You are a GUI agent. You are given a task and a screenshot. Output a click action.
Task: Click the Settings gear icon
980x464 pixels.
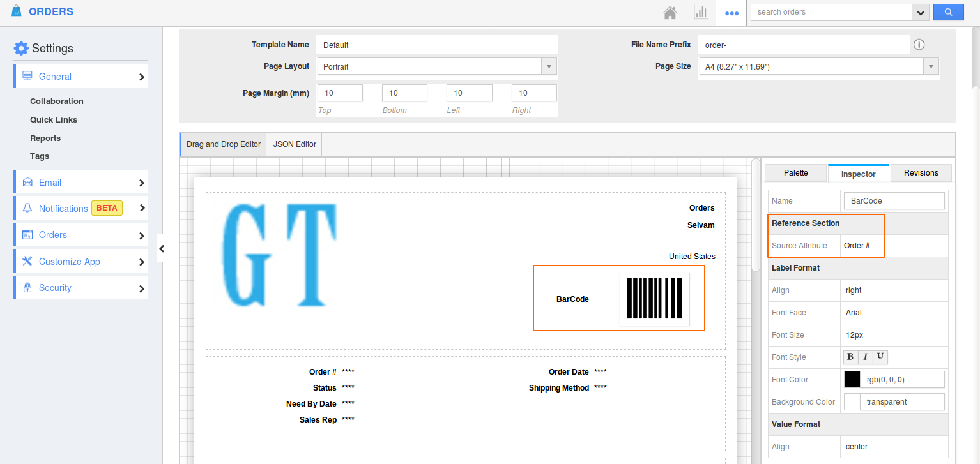[21, 48]
